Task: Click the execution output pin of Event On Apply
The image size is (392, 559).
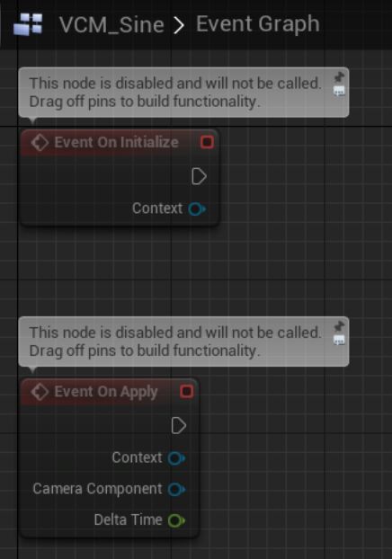Action: [178, 426]
